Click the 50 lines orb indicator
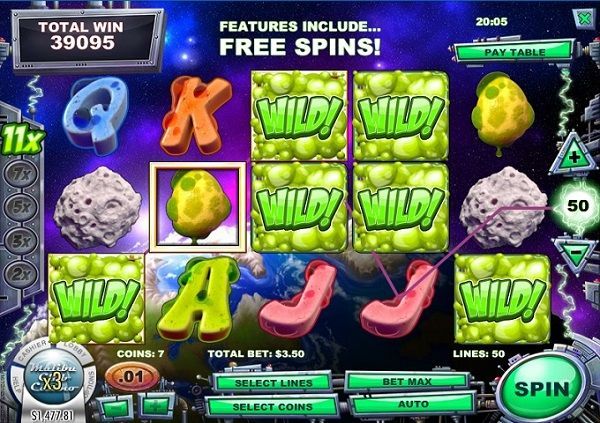The image size is (600, 423). [577, 206]
